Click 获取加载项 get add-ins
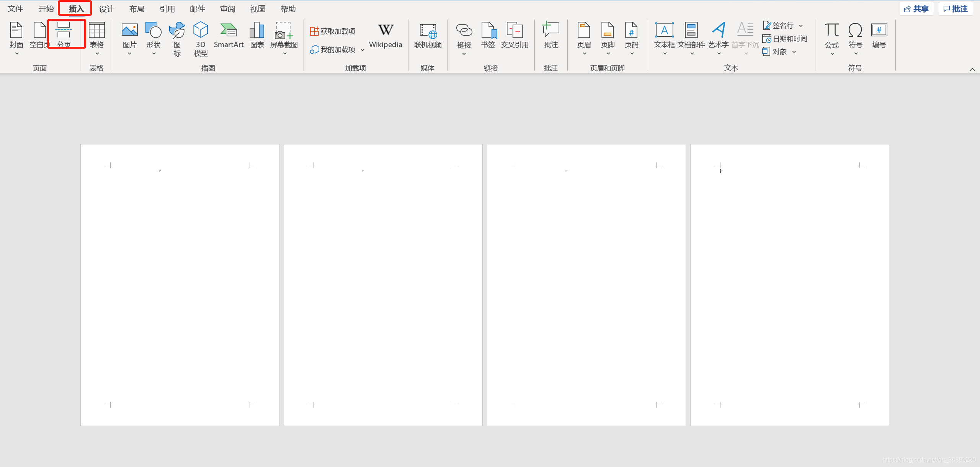The width and height of the screenshot is (980, 467). tap(333, 31)
